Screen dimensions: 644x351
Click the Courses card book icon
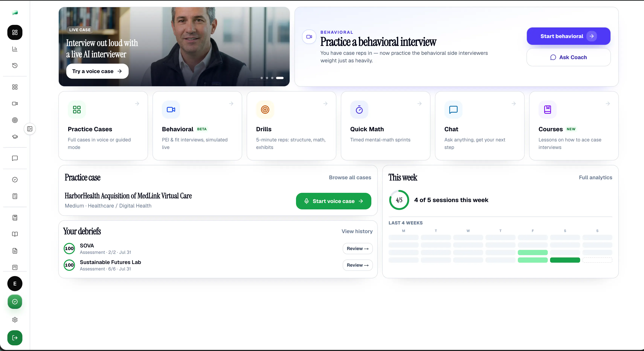pyautogui.click(x=548, y=110)
